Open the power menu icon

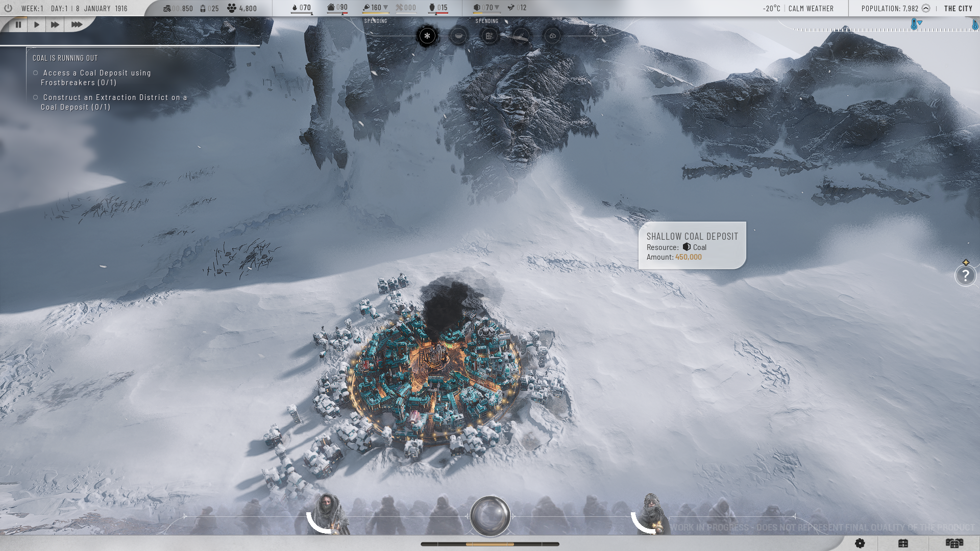pos(8,8)
